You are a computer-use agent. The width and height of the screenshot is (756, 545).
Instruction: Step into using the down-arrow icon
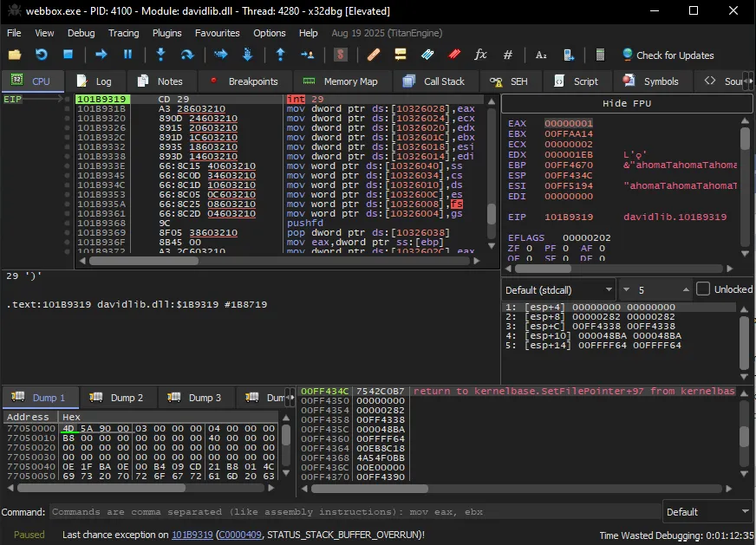coord(161,55)
